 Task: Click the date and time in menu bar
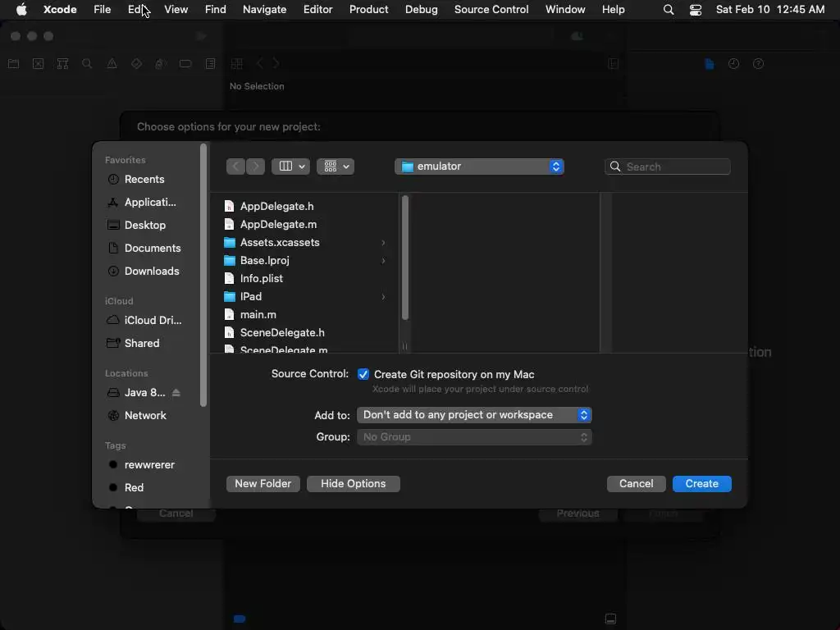[769, 9]
